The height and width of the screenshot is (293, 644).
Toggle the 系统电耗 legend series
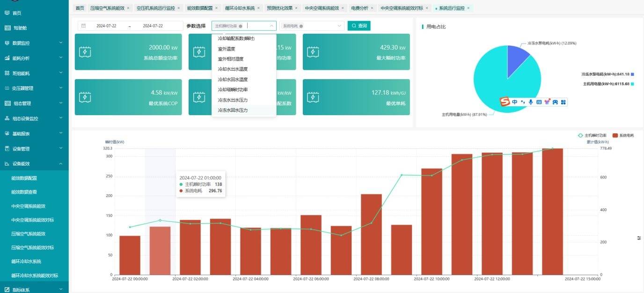pyautogui.click(x=622, y=135)
